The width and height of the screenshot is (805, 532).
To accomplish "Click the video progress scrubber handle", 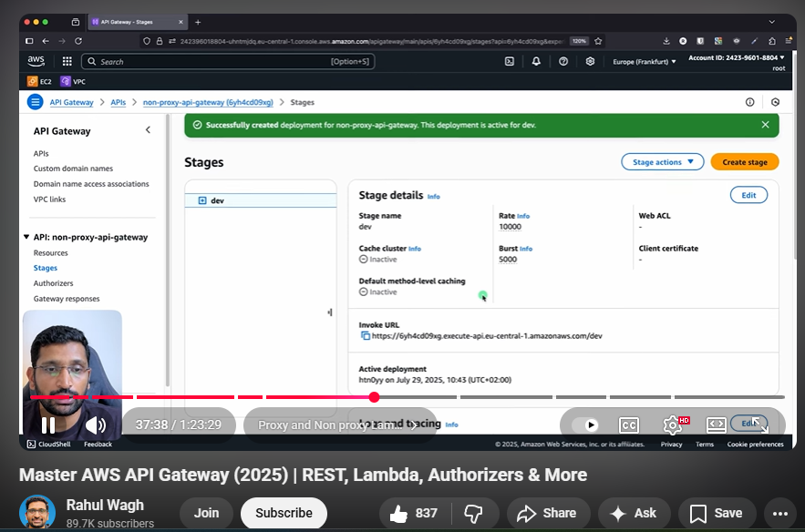I will tap(375, 397).
